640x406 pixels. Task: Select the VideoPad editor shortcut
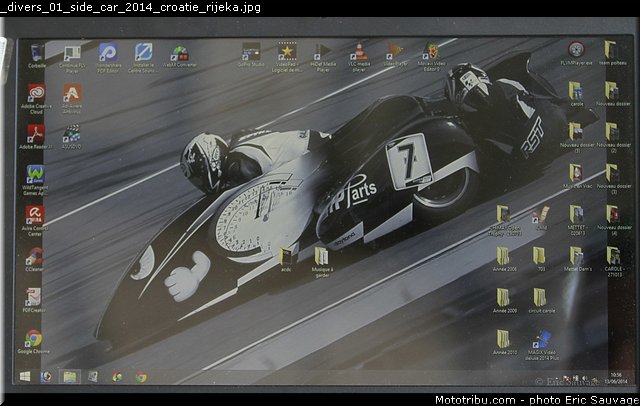[287, 57]
